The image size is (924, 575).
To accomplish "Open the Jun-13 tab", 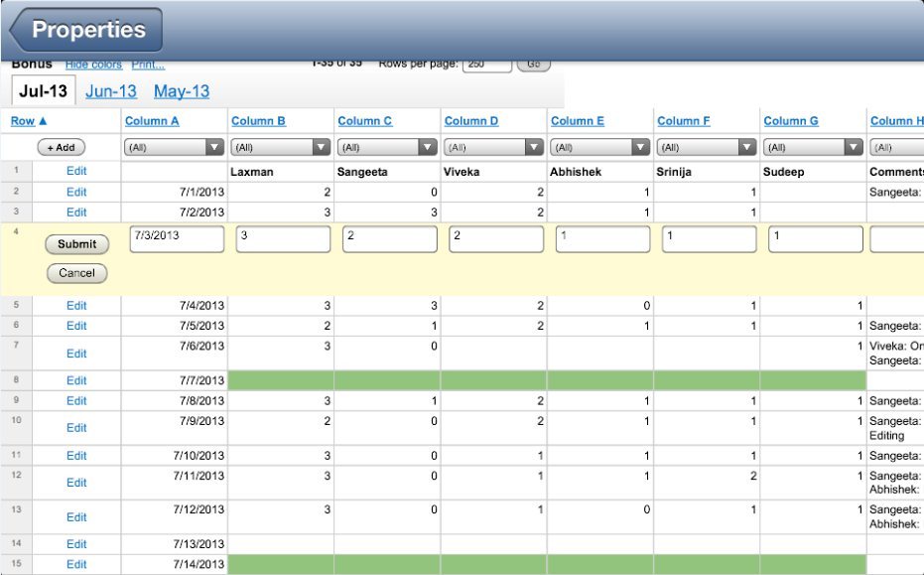I will (111, 91).
